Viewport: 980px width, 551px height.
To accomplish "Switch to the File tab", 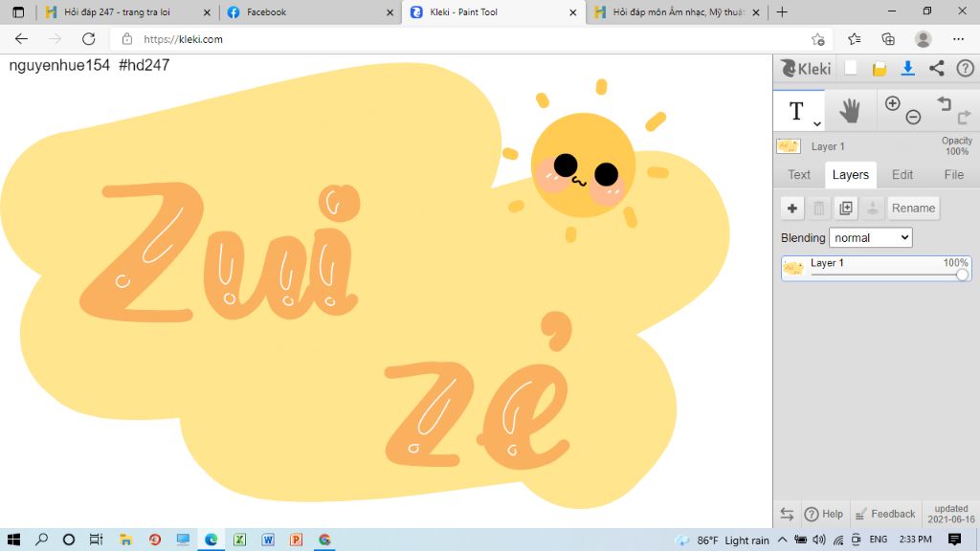I will [x=954, y=175].
